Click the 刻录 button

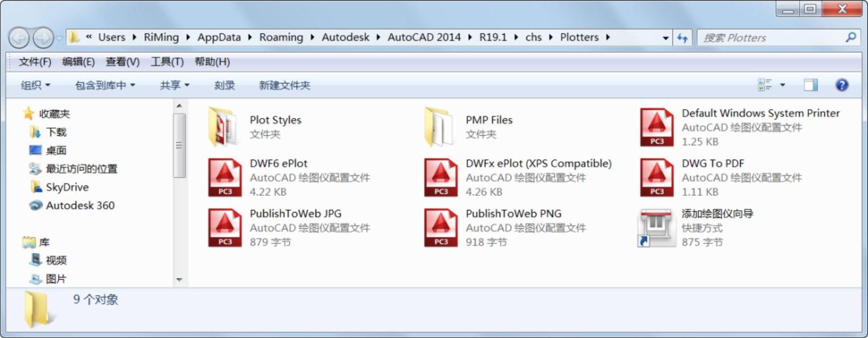click(x=224, y=85)
